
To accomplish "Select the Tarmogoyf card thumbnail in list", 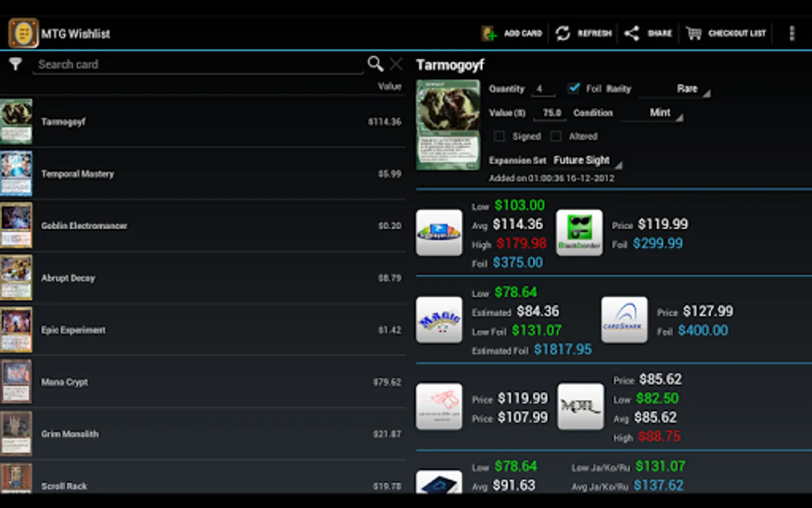I will coord(16,121).
